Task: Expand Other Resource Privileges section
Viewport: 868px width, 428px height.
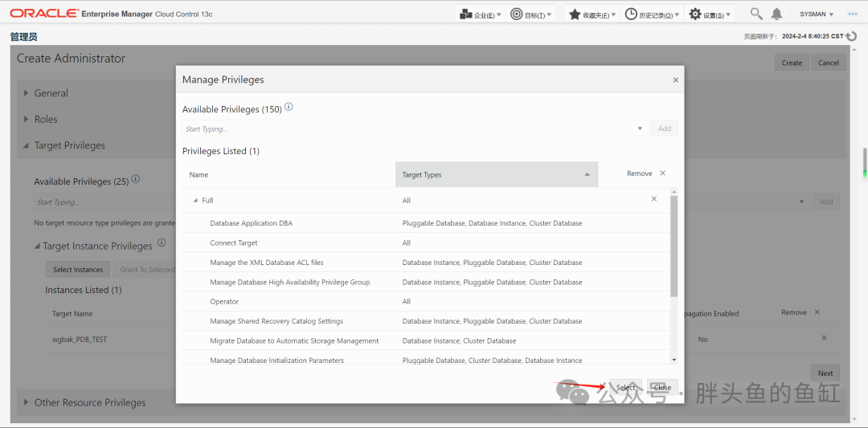Action: [x=26, y=402]
